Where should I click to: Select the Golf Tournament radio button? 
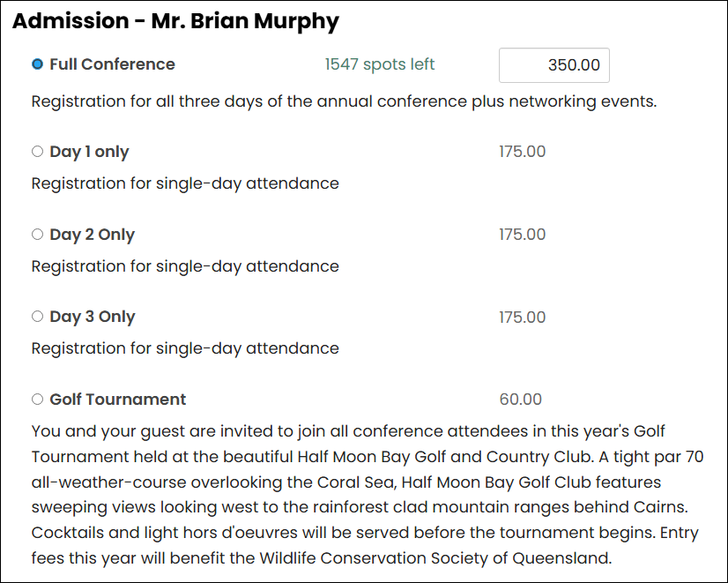(x=38, y=399)
